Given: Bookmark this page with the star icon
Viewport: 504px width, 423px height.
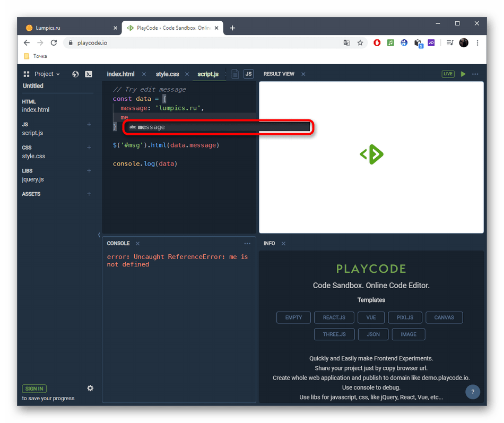Looking at the screenshot, I should pyautogui.click(x=360, y=43).
